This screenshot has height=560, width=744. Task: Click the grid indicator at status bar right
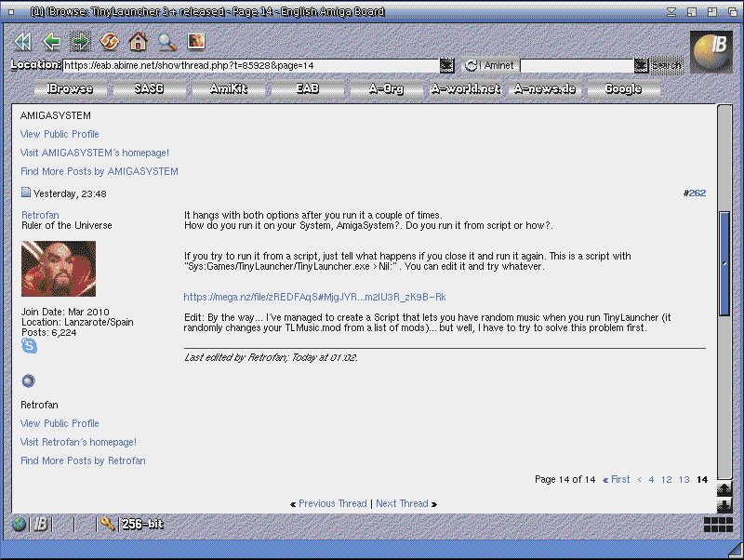tap(718, 525)
